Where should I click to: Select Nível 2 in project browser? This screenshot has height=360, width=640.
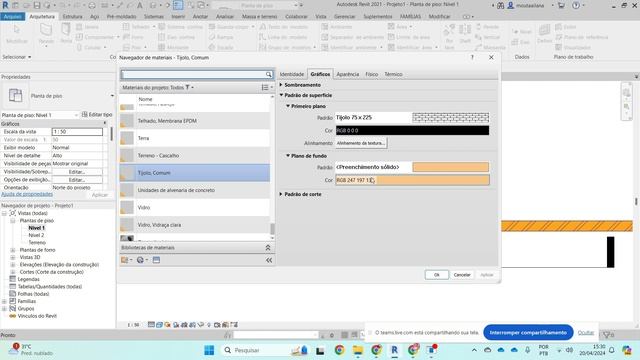click(36, 235)
